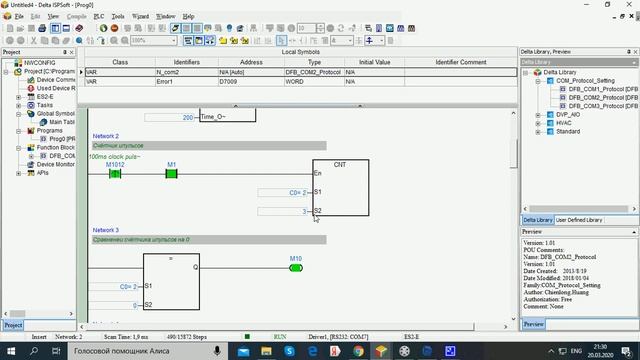
Task: Click the green Online Mode globe icon
Action: [x=103, y=28]
